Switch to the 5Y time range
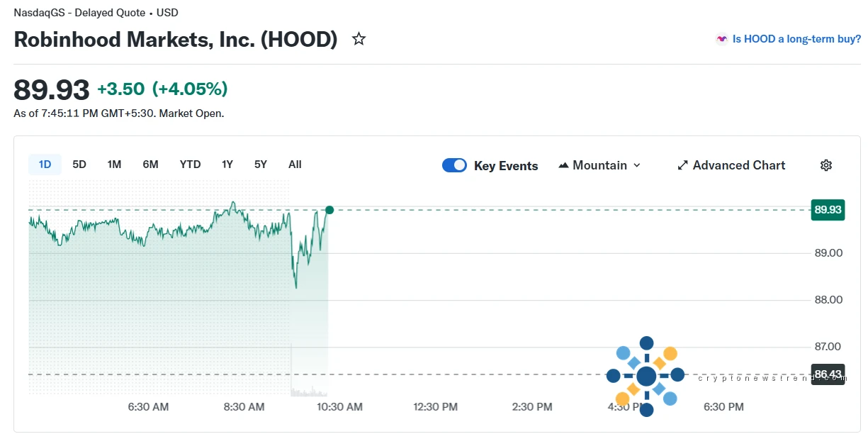 tap(261, 165)
